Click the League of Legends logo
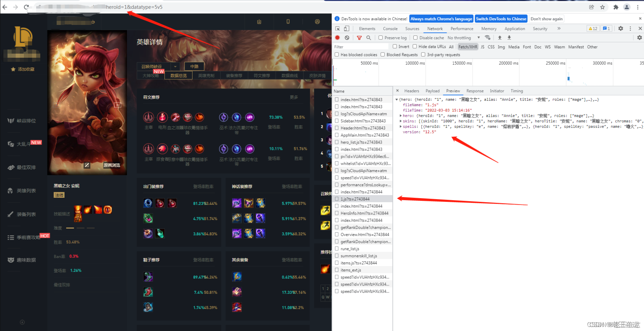 (23, 38)
